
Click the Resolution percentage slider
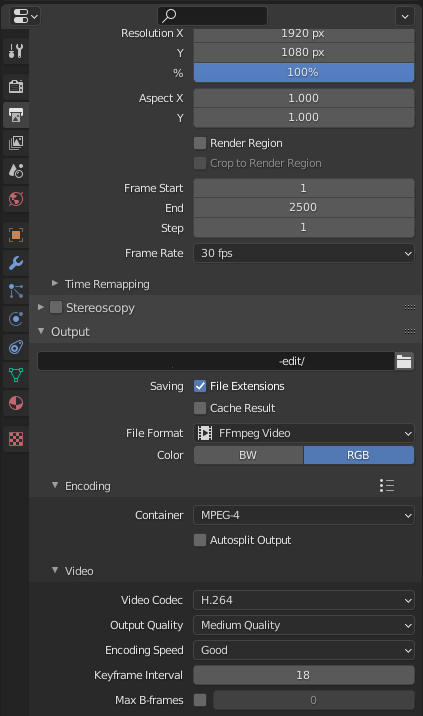[x=304, y=73]
